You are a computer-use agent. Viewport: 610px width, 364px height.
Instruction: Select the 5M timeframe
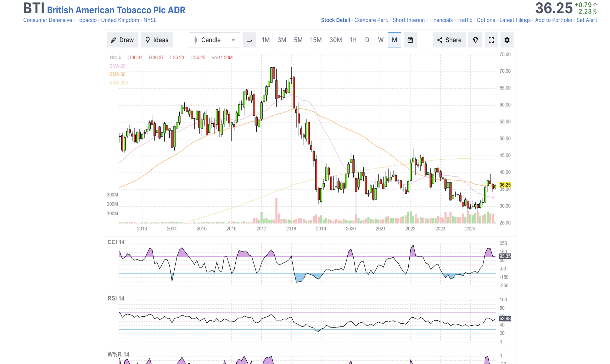tap(298, 40)
